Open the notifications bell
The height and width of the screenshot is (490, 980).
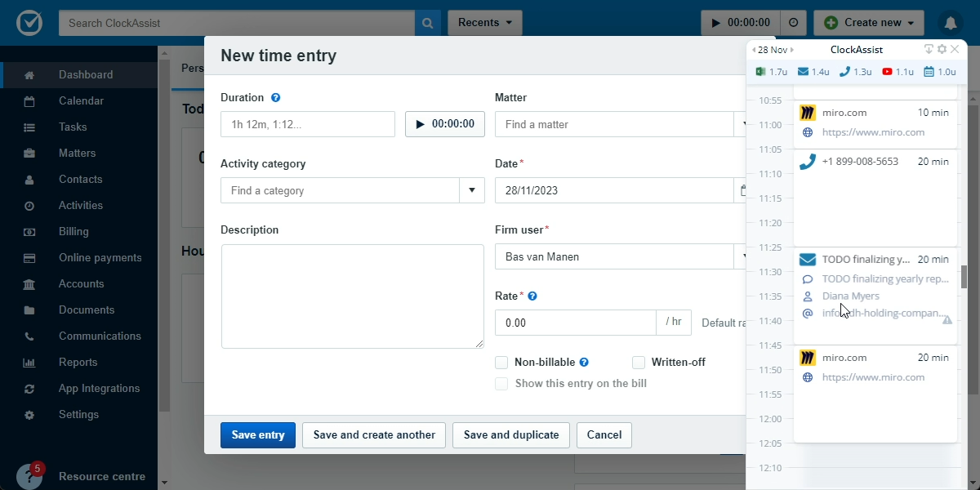pos(950,22)
